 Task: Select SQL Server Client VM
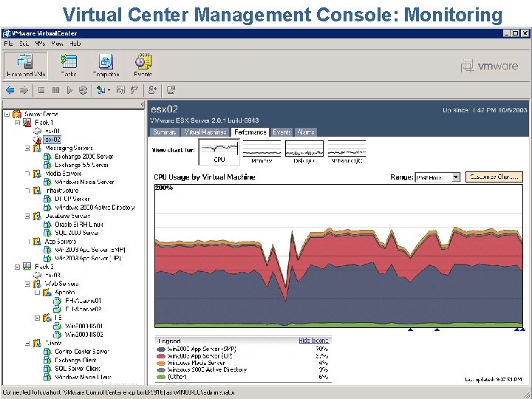[x=78, y=369]
